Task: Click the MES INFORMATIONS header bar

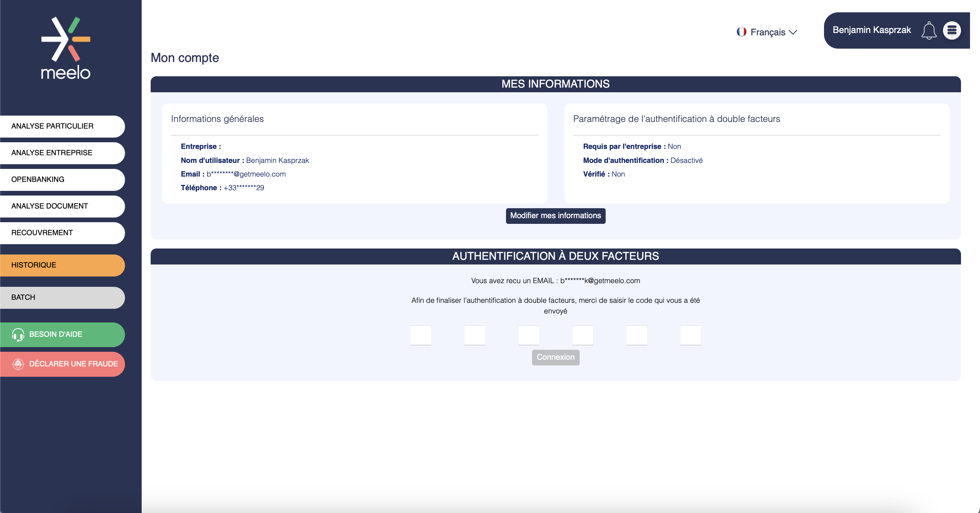Action: click(555, 84)
